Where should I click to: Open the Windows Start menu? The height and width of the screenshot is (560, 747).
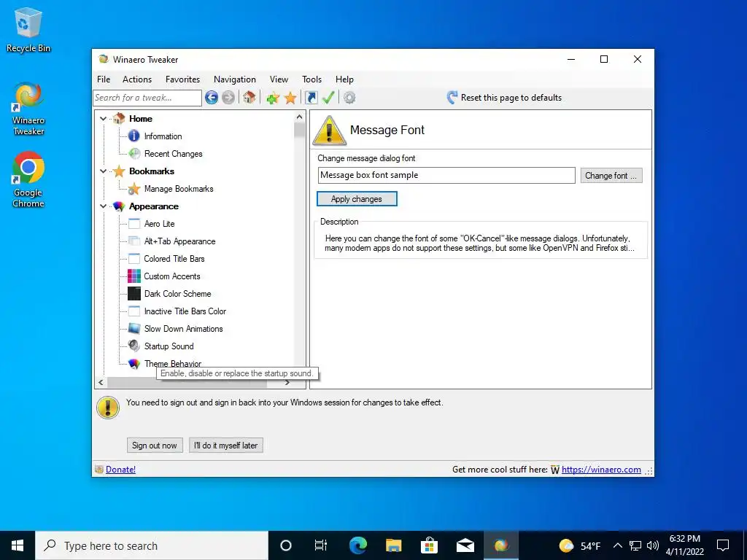pos(18,545)
